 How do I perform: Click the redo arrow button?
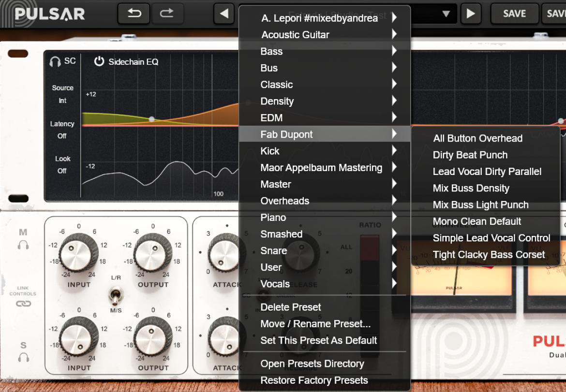(167, 14)
